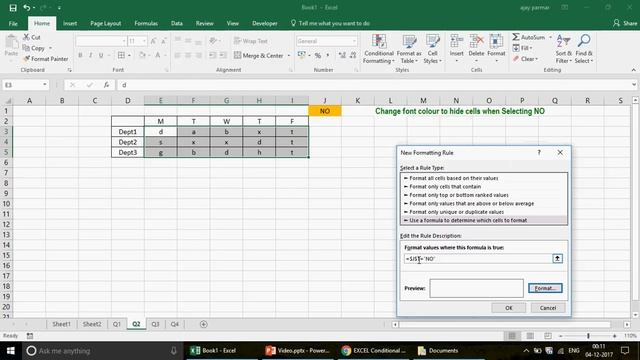
Task: Expand the formula bar
Action: tap(633, 85)
